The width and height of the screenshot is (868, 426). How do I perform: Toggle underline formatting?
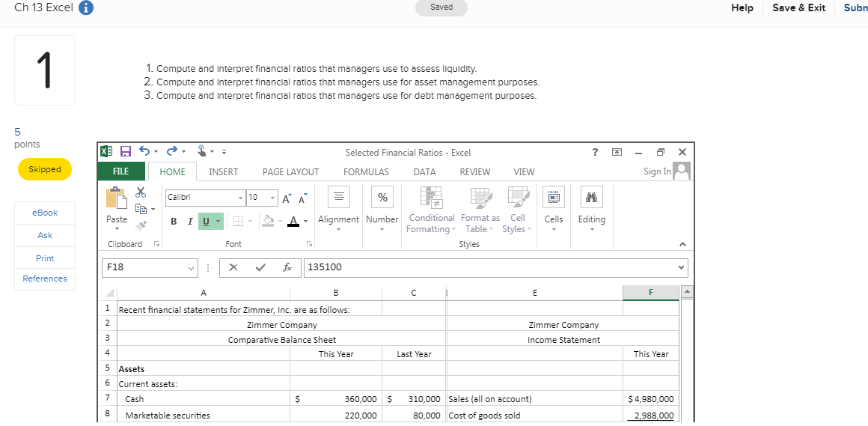pyautogui.click(x=205, y=222)
